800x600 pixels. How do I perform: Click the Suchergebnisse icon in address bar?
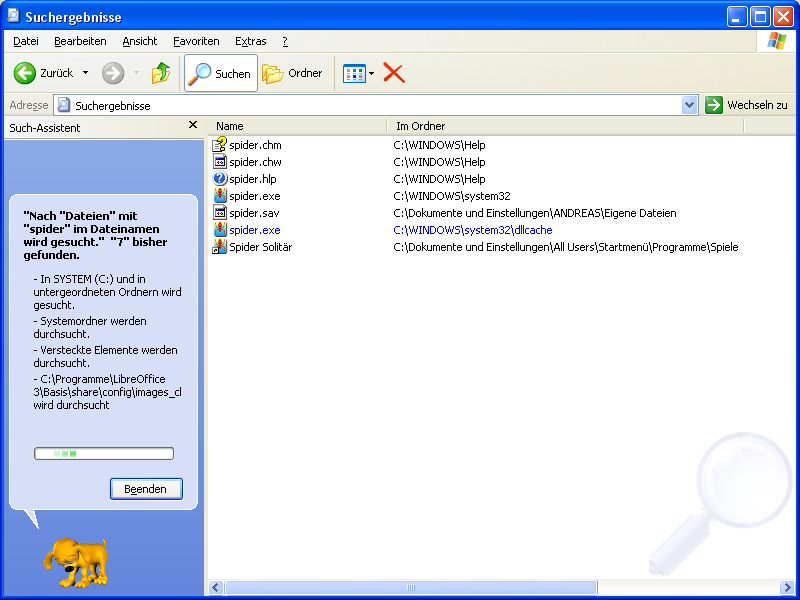(64, 105)
